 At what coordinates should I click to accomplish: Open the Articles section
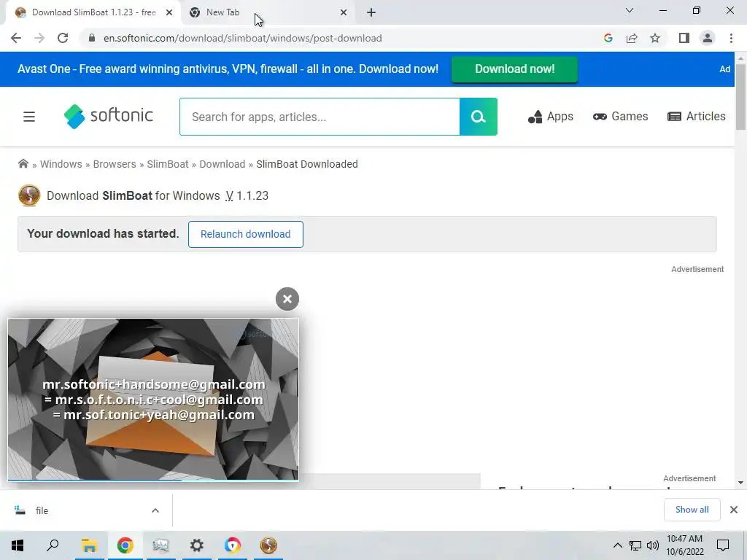point(697,117)
